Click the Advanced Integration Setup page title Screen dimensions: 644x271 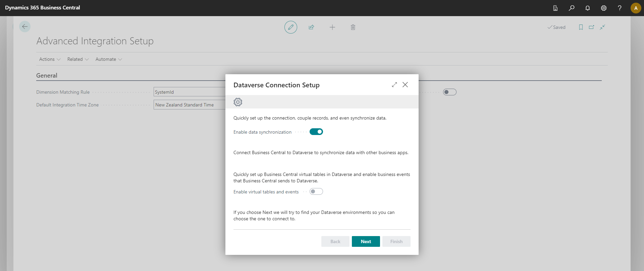(x=95, y=41)
